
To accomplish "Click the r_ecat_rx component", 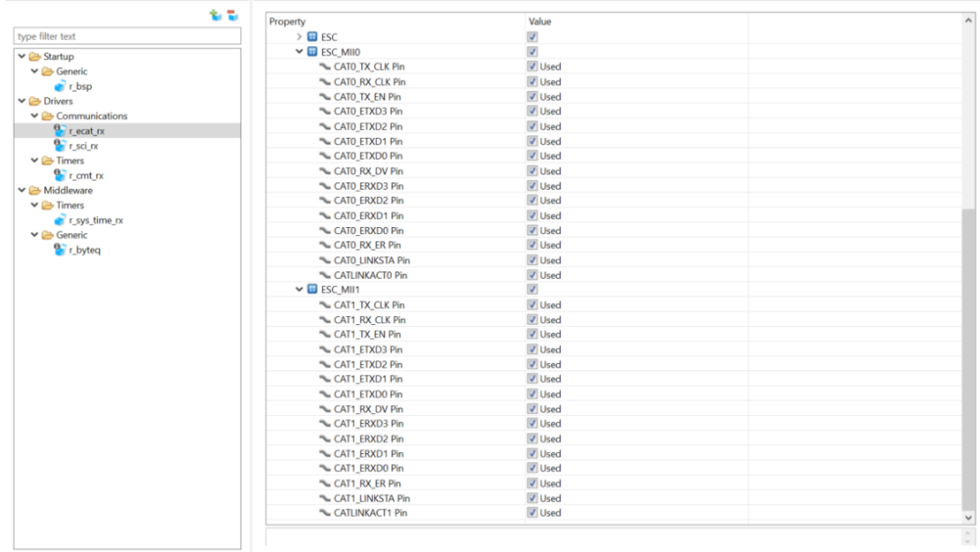I will coord(85,131).
